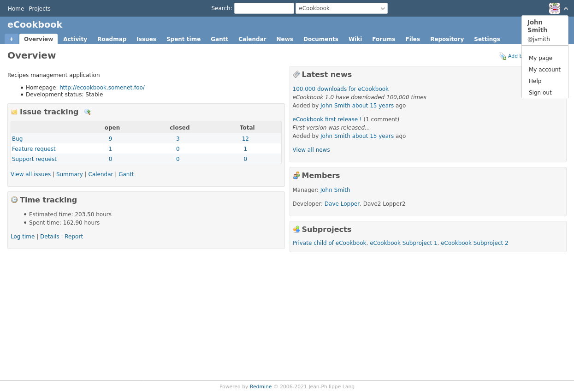Screen dimensions: 574x392
Task: Open the Feature request tracker link
Action: (x=34, y=149)
